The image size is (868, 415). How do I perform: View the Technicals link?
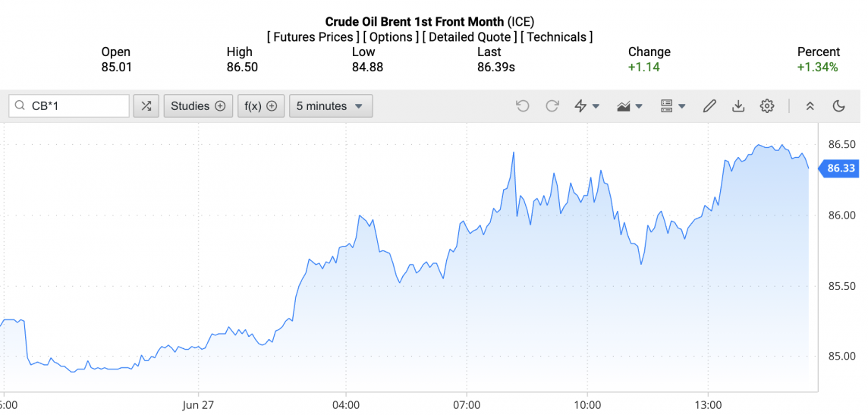coord(556,37)
